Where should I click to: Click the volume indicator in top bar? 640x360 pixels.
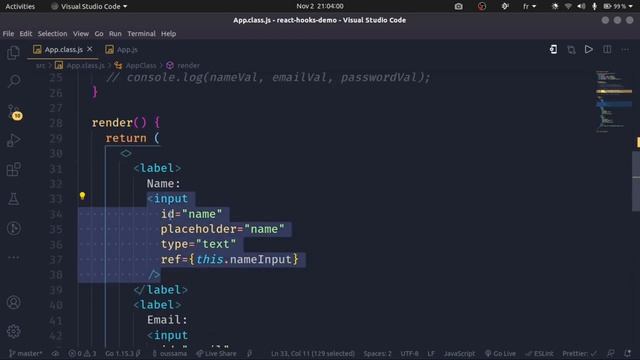click(581, 7)
